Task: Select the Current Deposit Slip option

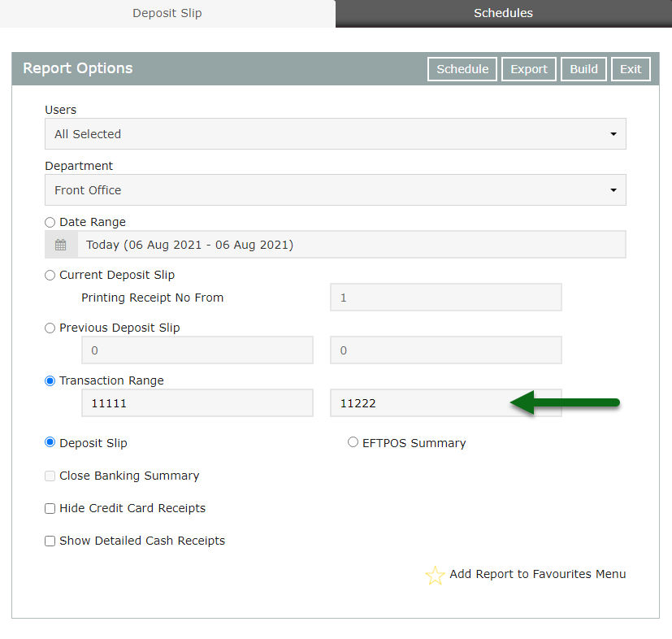Action: (50, 276)
